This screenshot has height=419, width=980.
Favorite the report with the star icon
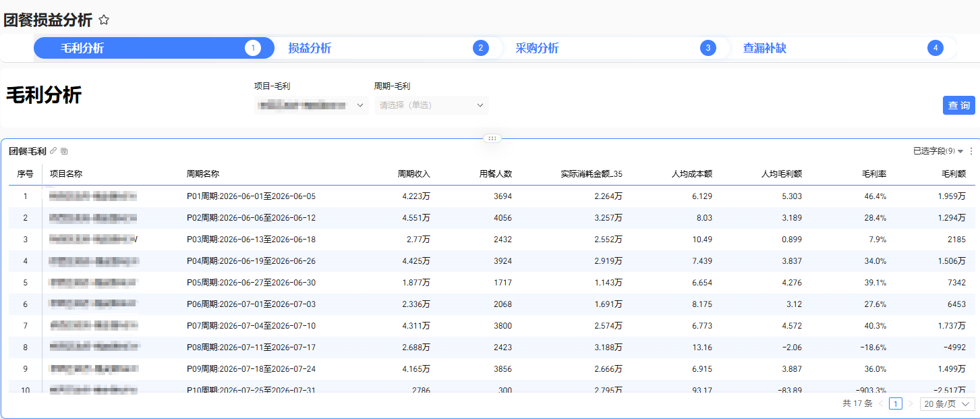click(x=104, y=20)
